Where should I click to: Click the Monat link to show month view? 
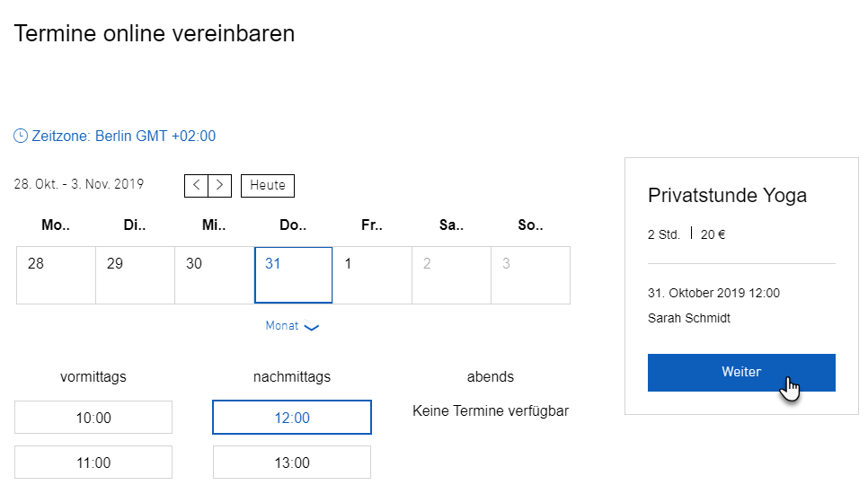pyautogui.click(x=282, y=326)
